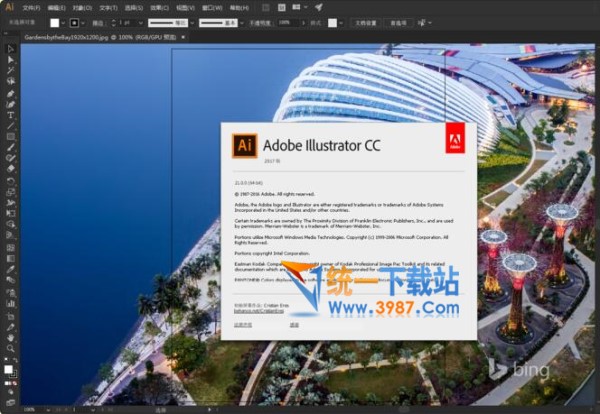Screen dimensions: 600x414
Task: Swap fill and stroke colors
Action: (x=15, y=360)
